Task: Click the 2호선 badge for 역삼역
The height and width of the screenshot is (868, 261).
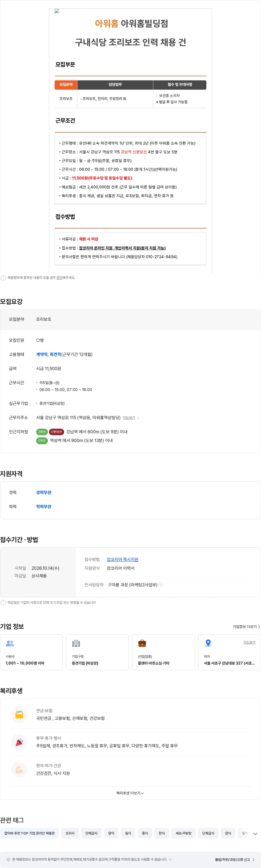Action: [42, 440]
